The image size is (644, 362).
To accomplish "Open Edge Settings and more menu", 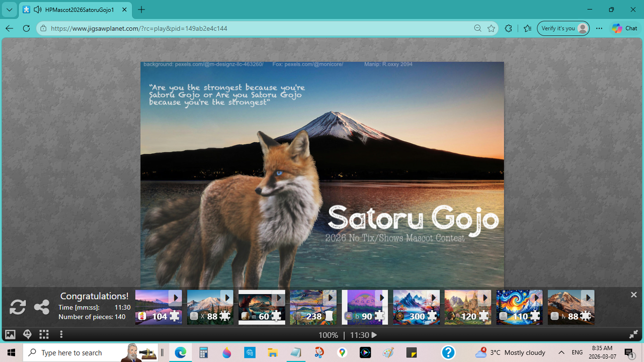I will [x=599, y=28].
